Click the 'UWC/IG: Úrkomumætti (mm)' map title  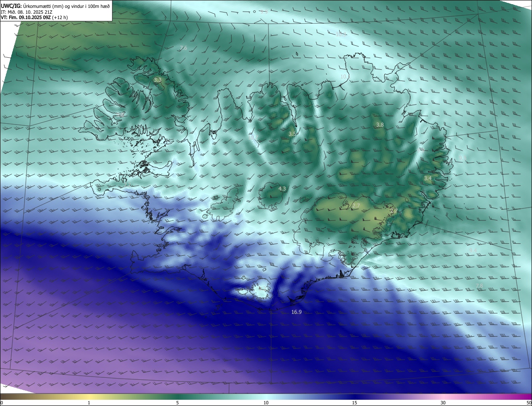click(x=55, y=5)
